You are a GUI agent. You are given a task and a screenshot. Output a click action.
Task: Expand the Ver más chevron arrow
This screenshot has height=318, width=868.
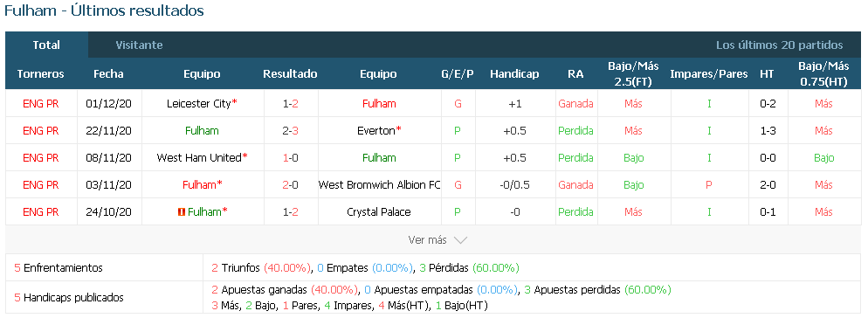[460, 240]
